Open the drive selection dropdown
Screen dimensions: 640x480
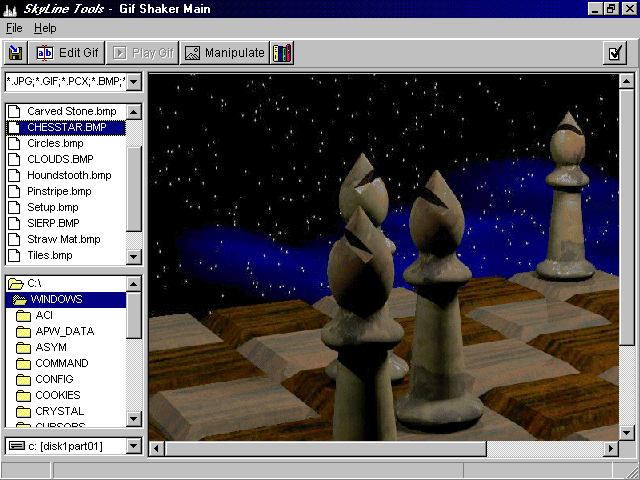[x=133, y=446]
